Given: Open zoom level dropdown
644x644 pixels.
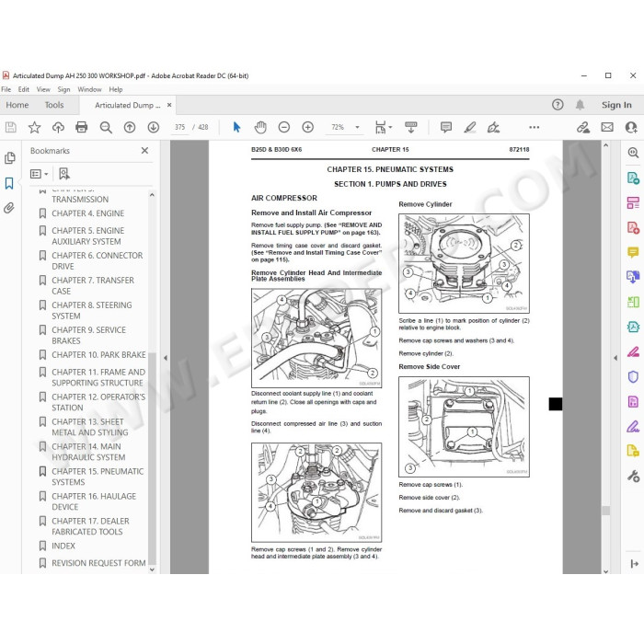Looking at the screenshot, I should click(x=357, y=127).
